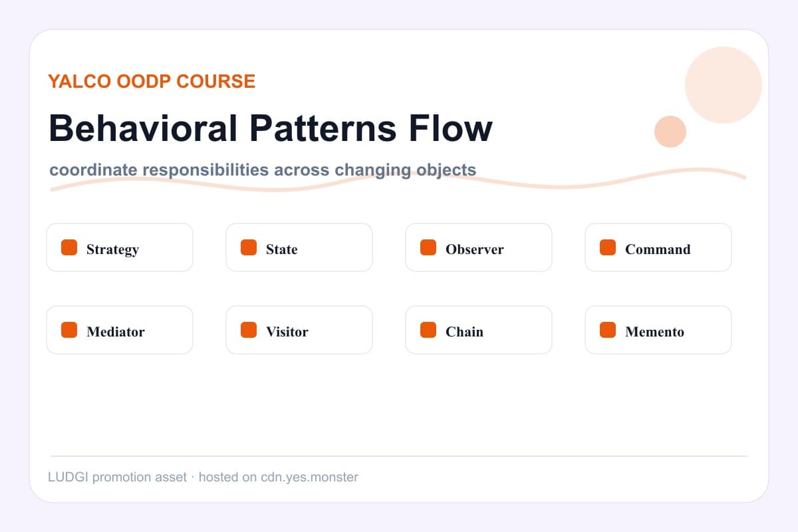Open the Mediator pattern card
Image resolution: width=798 pixels, height=532 pixels.
tap(120, 330)
